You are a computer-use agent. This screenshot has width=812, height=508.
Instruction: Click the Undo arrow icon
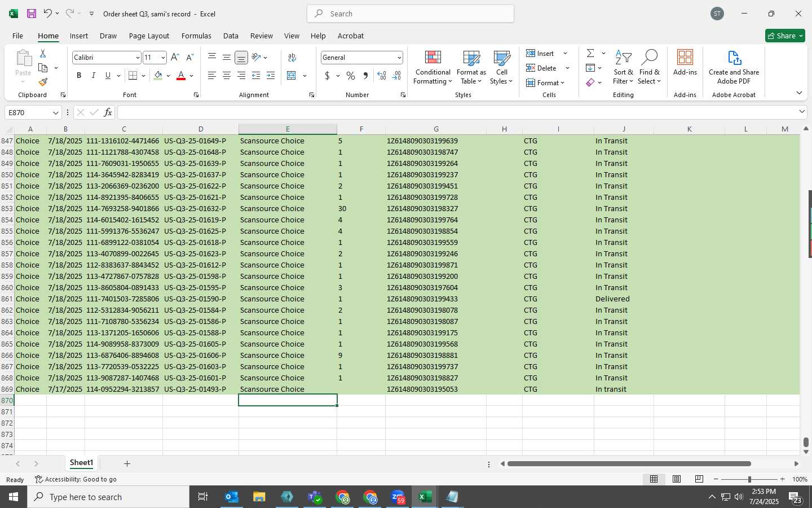click(47, 14)
